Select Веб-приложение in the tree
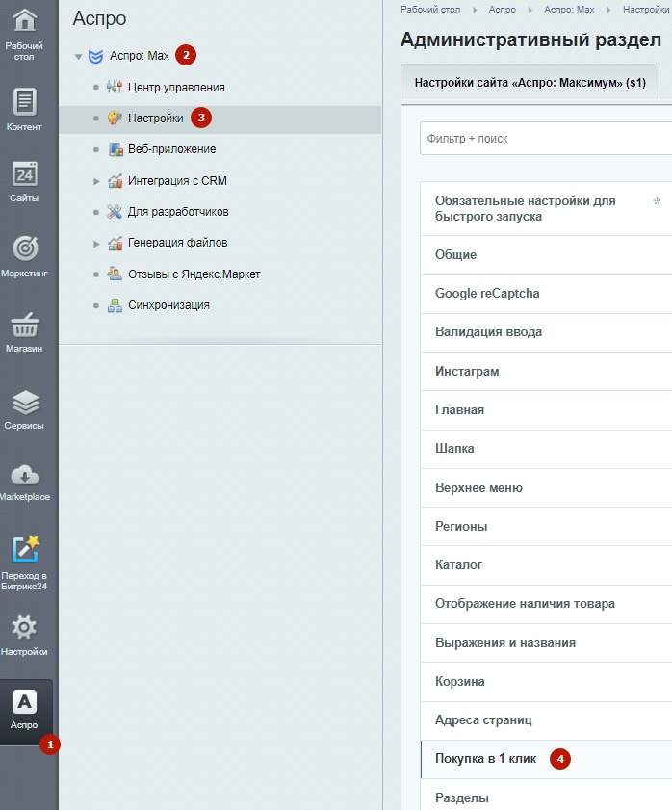The width and height of the screenshot is (672, 810). pyautogui.click(x=172, y=149)
